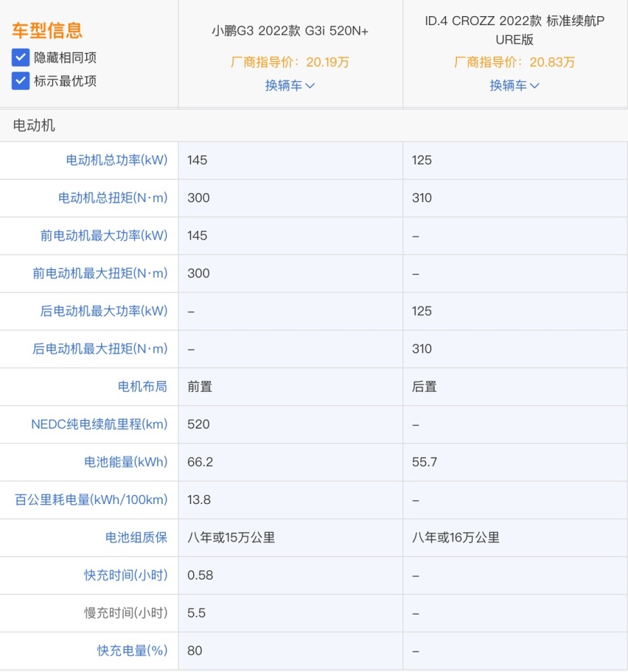Open the 电机布局 parameter link

(142, 387)
